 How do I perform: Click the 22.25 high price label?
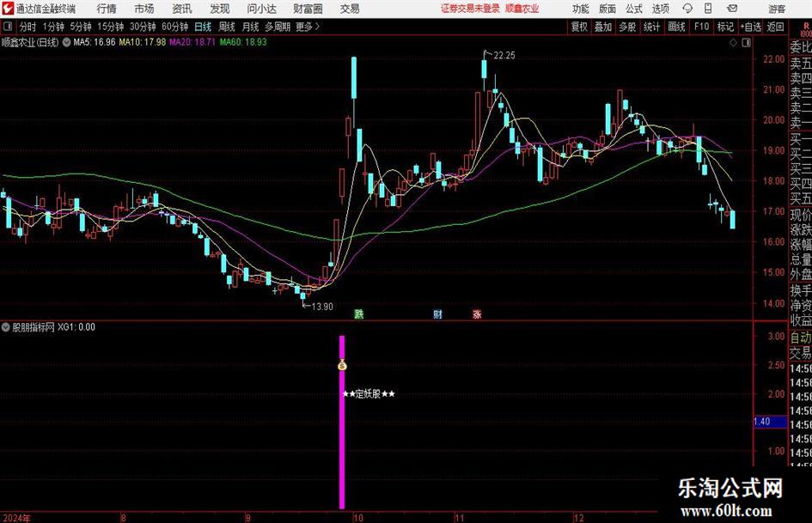tap(504, 56)
